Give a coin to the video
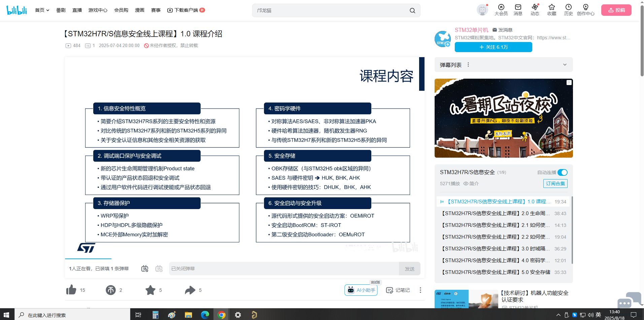This screenshot has height=320, width=644. (111, 290)
